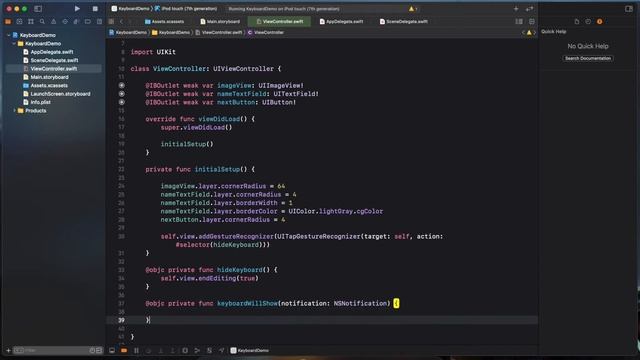Click the jump bar yellow warning triangle
The width and height of the screenshot is (640, 360).
point(529,32)
